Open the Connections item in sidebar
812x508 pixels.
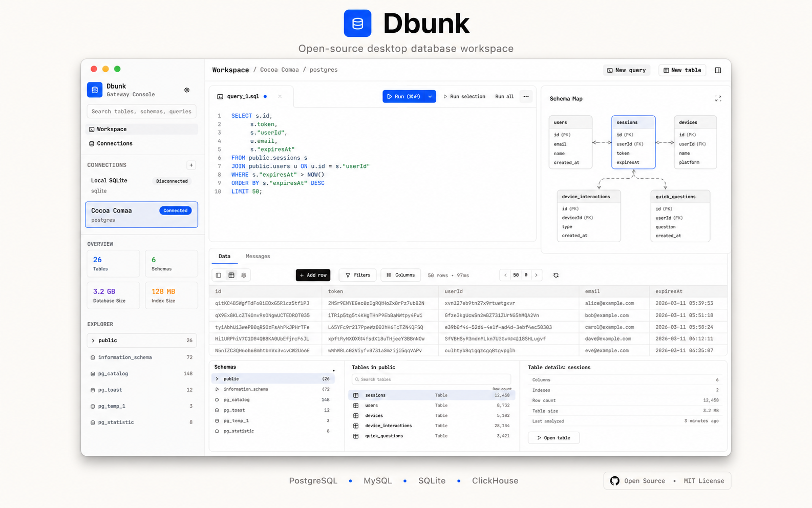click(x=141, y=143)
